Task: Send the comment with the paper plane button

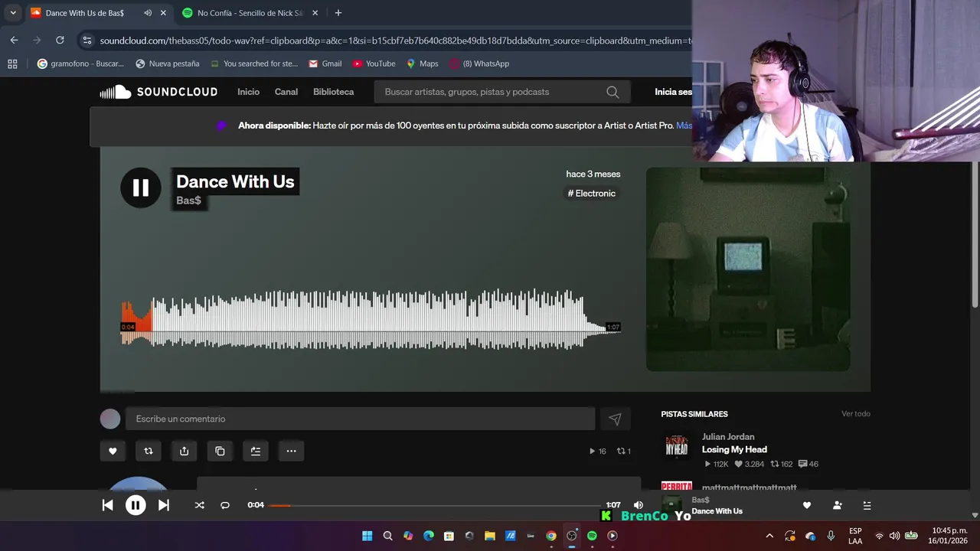Action: click(x=615, y=419)
